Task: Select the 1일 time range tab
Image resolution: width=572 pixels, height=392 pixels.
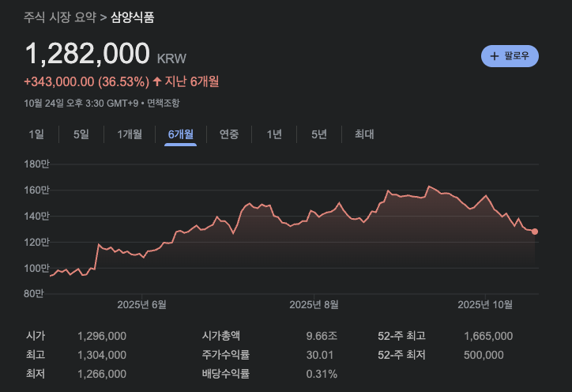Action: [36, 134]
